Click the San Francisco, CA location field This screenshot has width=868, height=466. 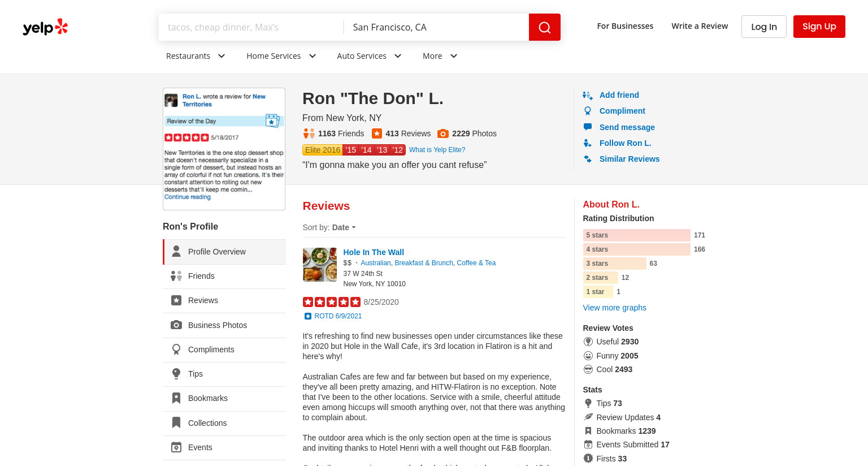click(436, 27)
